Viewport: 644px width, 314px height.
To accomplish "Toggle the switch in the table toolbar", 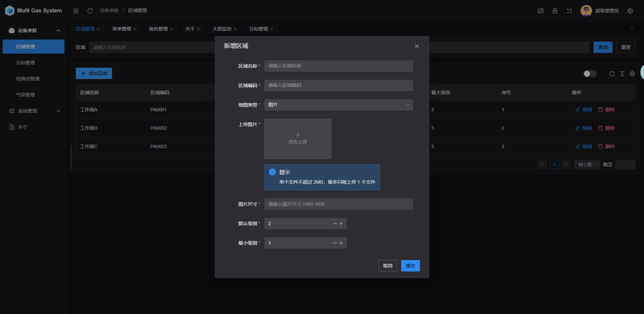I will pos(590,74).
